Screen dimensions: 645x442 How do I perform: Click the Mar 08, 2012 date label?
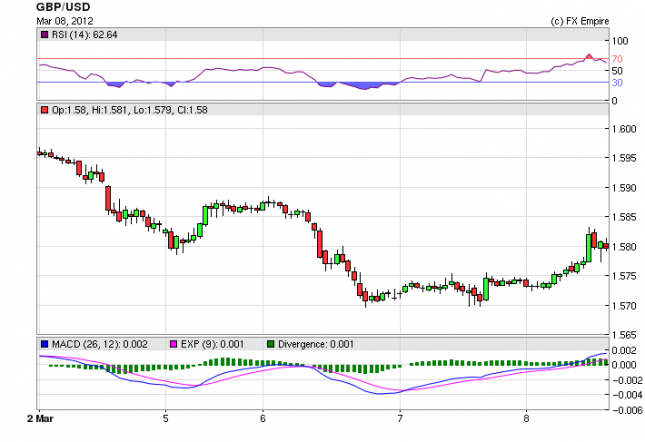click(65, 21)
